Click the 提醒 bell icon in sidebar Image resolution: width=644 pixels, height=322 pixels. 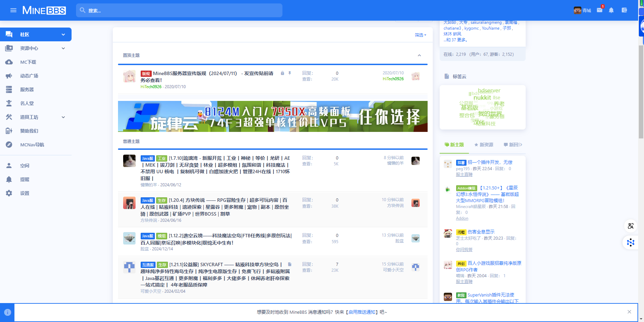coord(9,179)
